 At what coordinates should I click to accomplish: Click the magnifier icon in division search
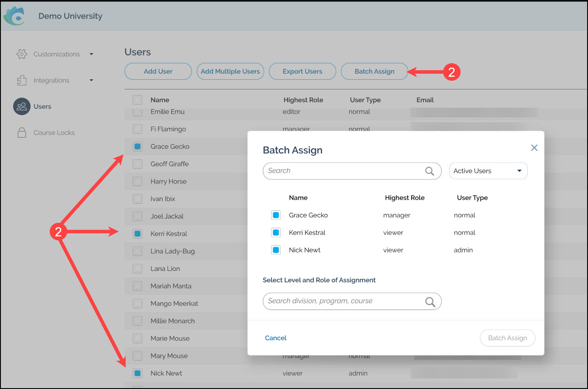click(x=430, y=301)
